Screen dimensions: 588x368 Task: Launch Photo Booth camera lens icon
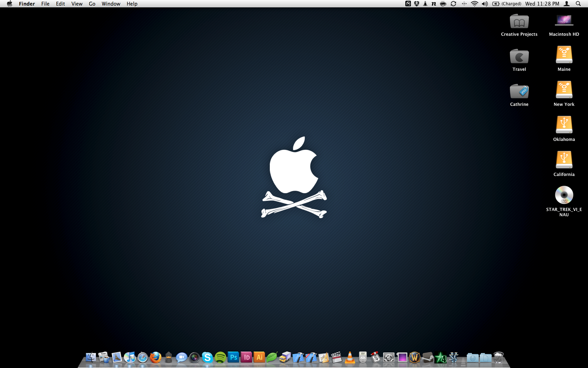click(x=194, y=357)
